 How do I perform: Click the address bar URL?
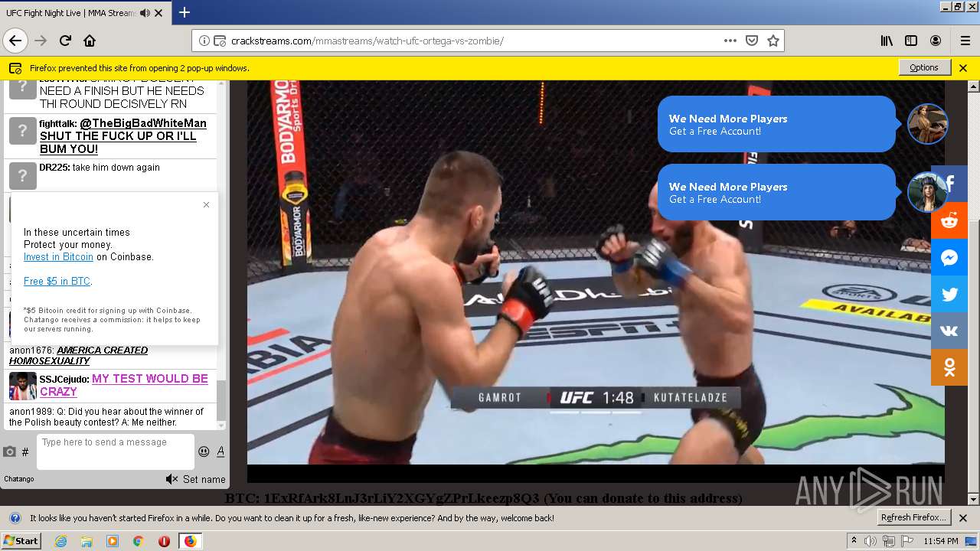coord(367,41)
